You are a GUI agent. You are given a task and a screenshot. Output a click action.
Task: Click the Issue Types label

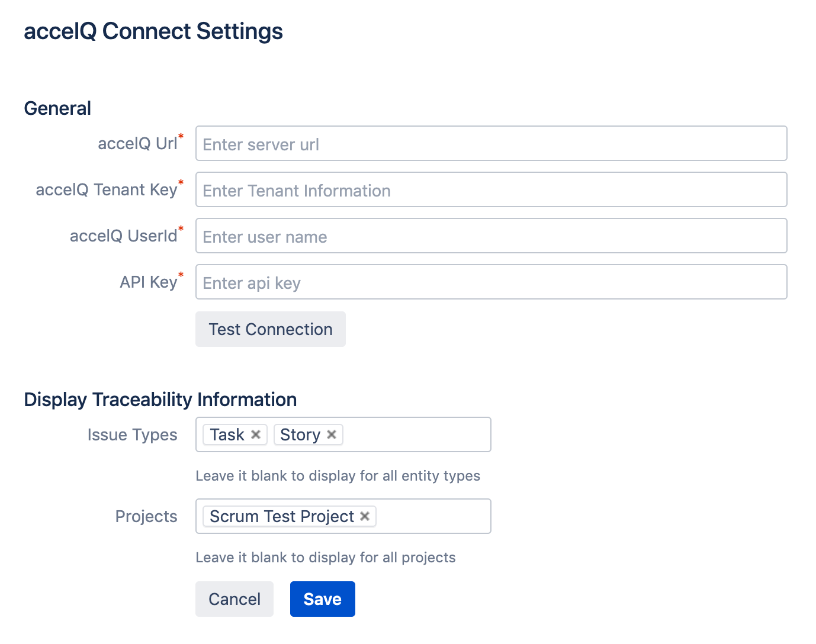(x=133, y=434)
